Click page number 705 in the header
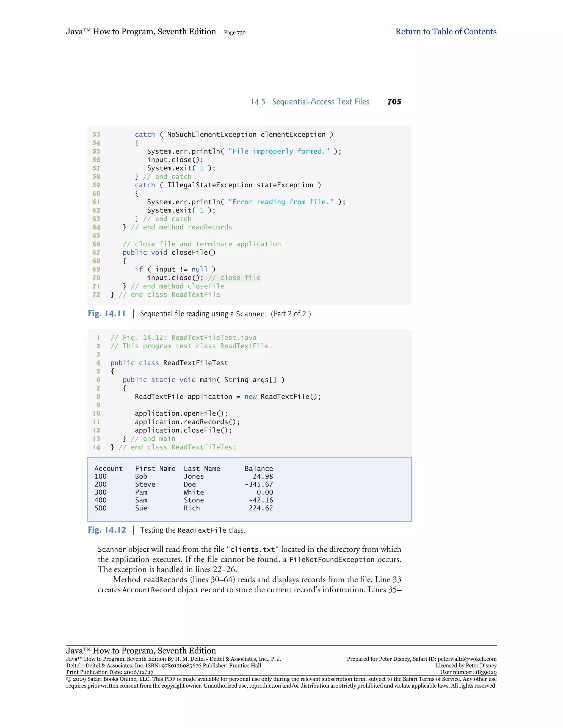The image size is (563, 728). 394,102
